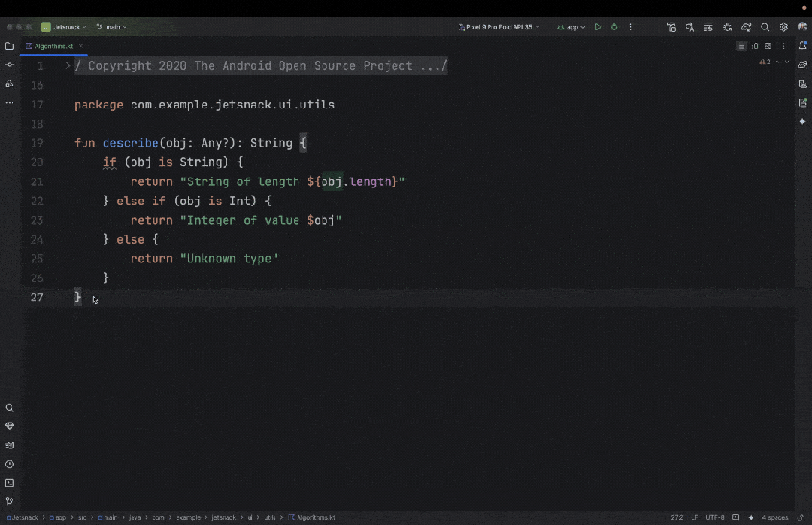Open the Gemini sparkle panel on right
The image size is (812, 525).
click(x=803, y=121)
